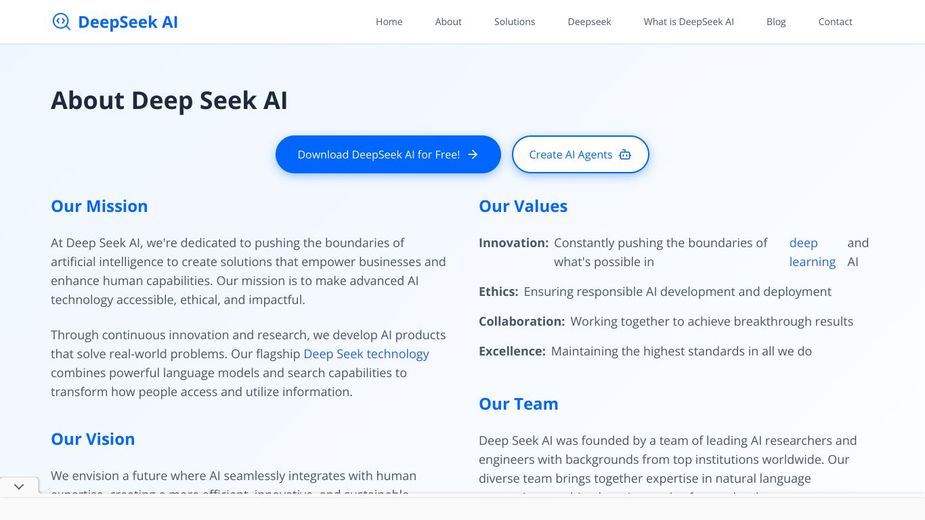Screen dimensions: 925x520
Task: Click the DeepSeek AI brand name
Action: [127, 22]
